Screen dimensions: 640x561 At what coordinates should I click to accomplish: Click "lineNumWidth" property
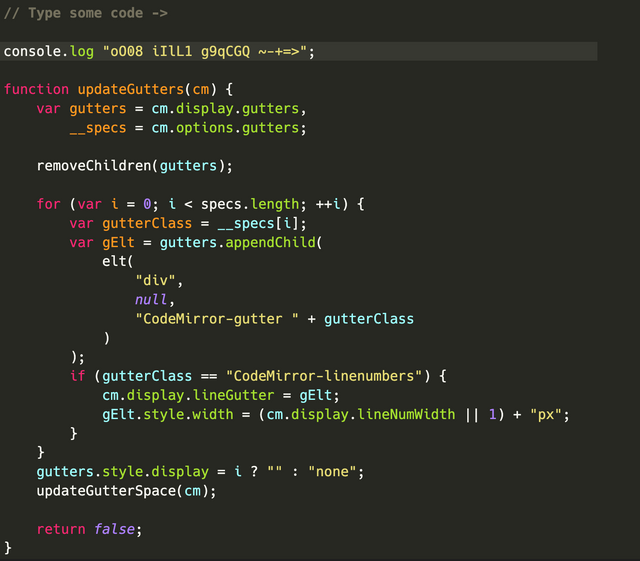point(406,414)
